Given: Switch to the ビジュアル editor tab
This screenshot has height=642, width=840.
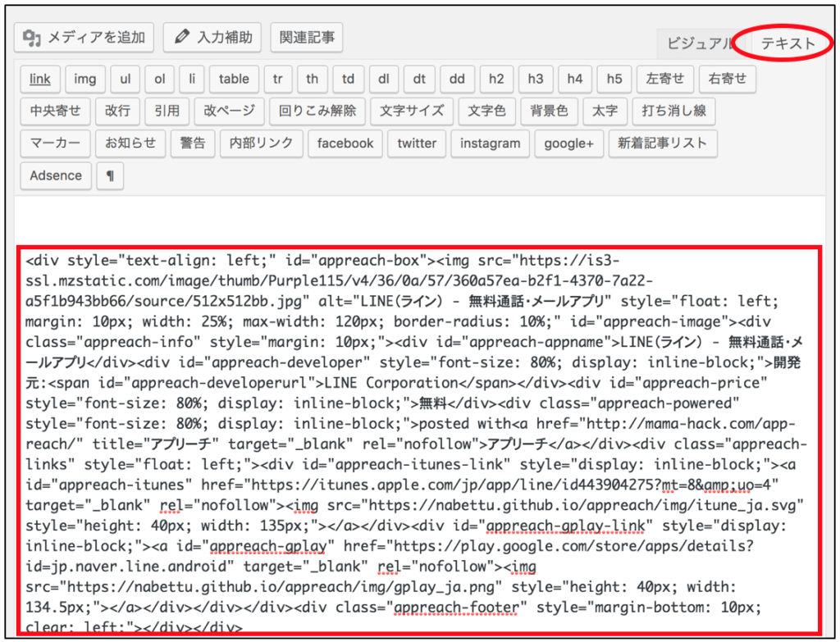Looking at the screenshot, I should coord(699,43).
